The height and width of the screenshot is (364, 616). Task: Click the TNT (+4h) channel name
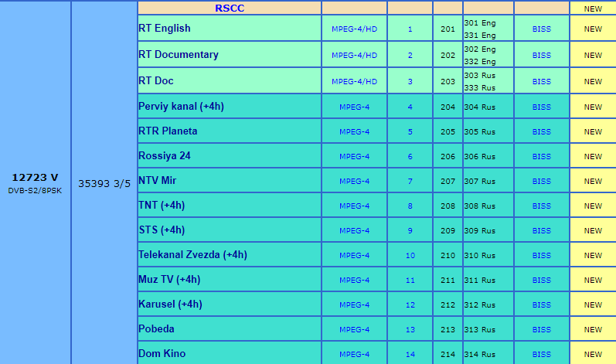pyautogui.click(x=162, y=206)
